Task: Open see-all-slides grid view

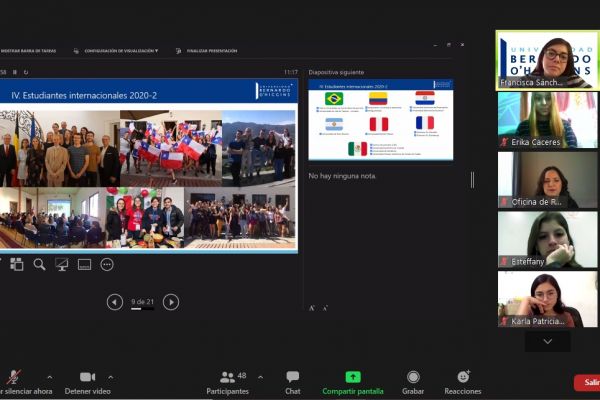Action: tap(16, 265)
